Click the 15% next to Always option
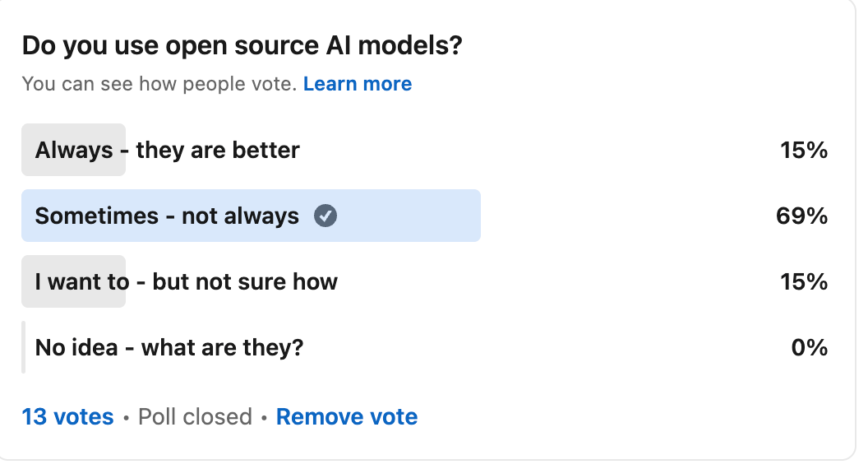This screenshot has height=469, width=868. tap(804, 151)
